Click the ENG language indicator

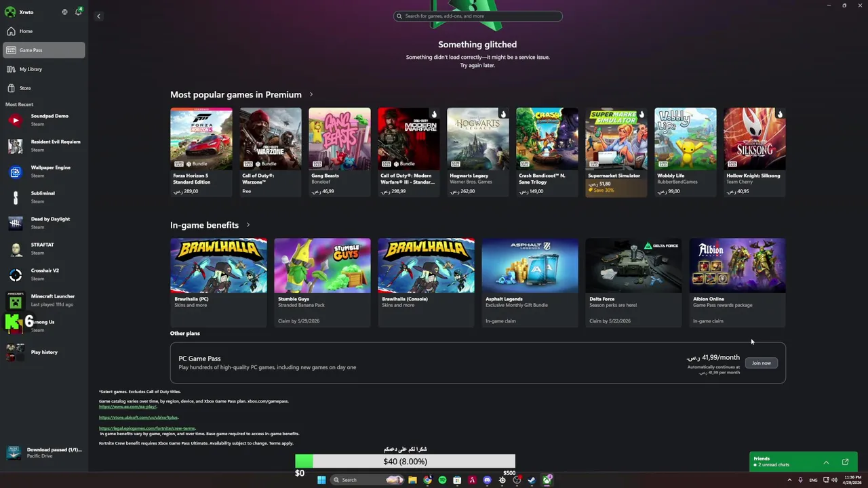(813, 480)
